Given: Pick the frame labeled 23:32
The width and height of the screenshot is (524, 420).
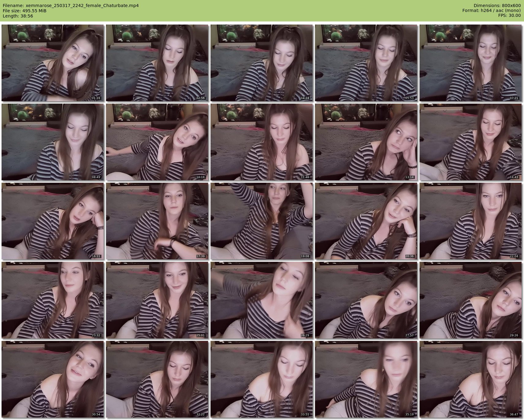Looking at the screenshot, I should (53, 300).
